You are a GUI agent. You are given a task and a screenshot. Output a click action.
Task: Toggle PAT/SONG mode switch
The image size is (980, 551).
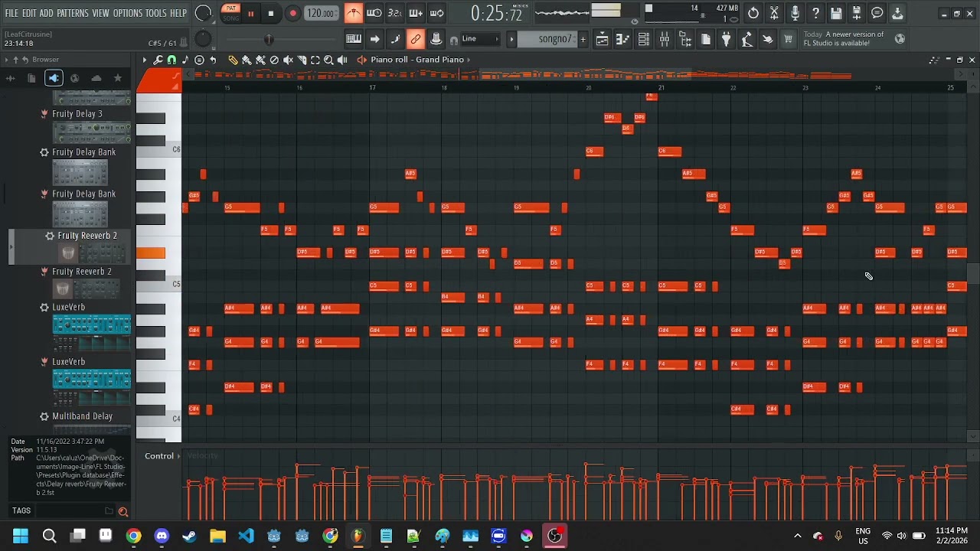pos(230,13)
